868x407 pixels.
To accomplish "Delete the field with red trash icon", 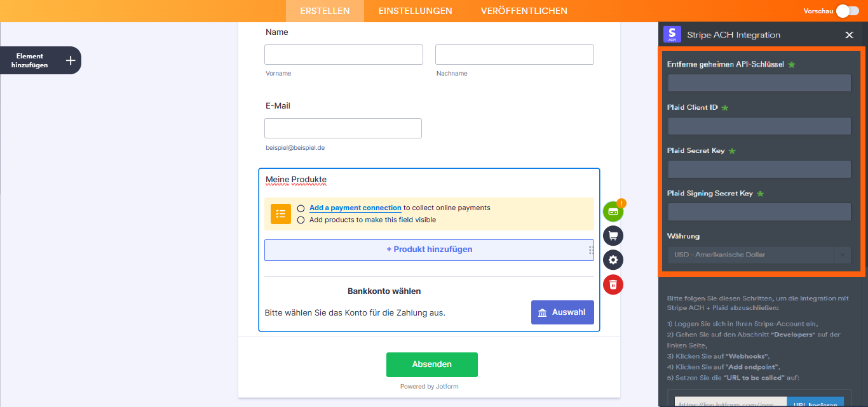I will click(x=613, y=284).
